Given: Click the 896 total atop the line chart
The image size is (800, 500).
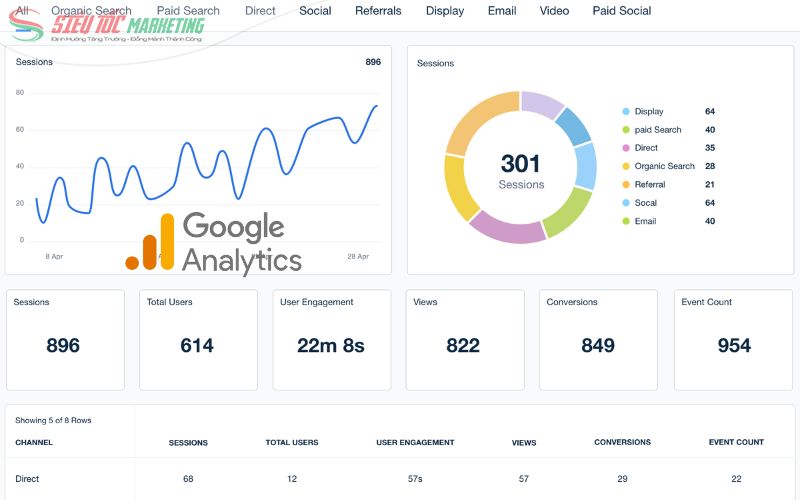Looking at the screenshot, I should tap(373, 62).
